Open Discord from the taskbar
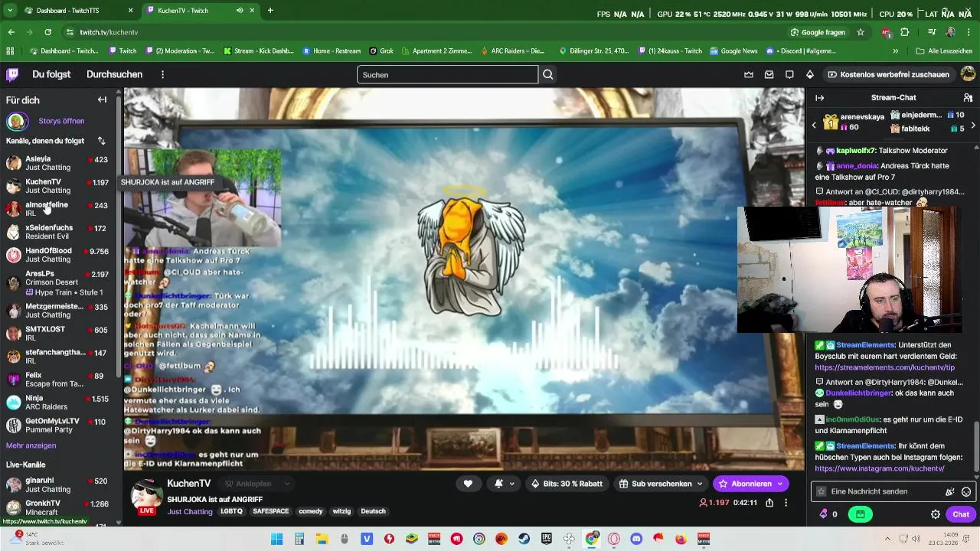The height and width of the screenshot is (551, 980). pos(636,539)
